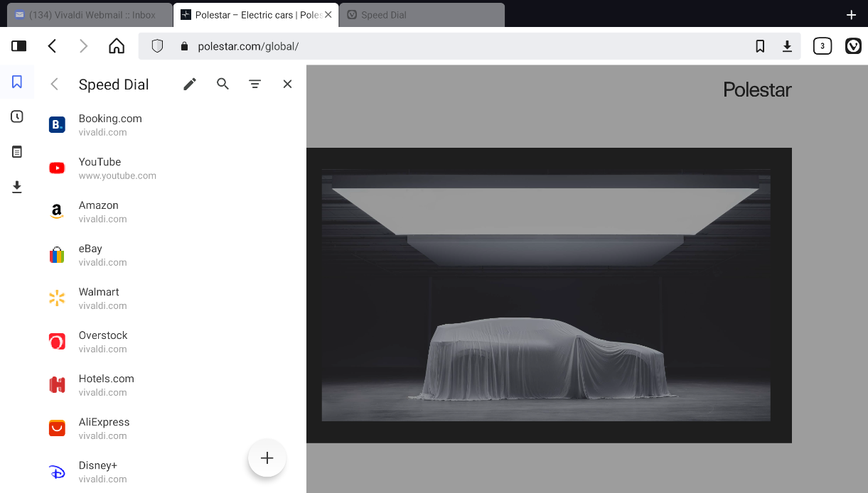Go forward with the forward arrow
Screen dimensions: 868x493
(83, 46)
